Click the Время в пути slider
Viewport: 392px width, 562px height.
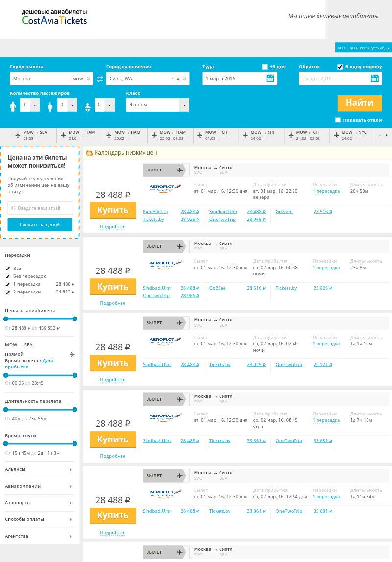click(x=40, y=444)
